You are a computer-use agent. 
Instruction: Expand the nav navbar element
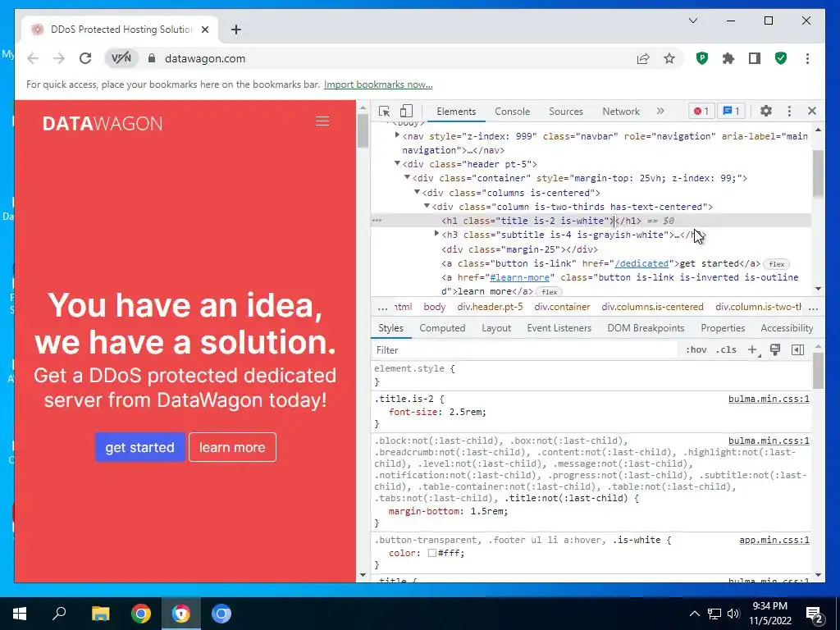click(397, 135)
